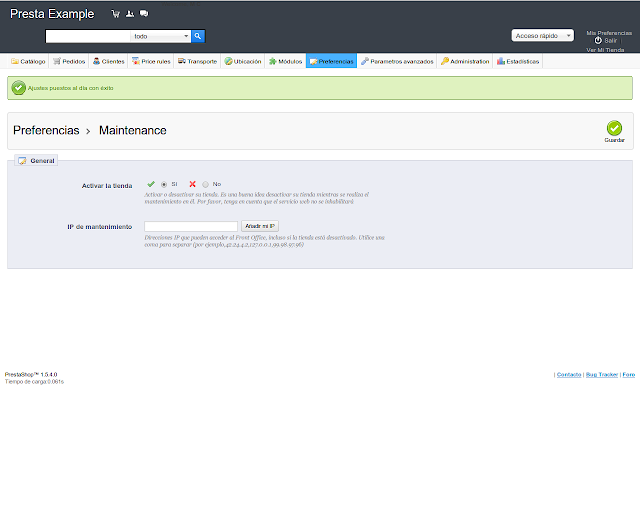Click the Estadísticas chart icon
The height and width of the screenshot is (512, 640).
point(501,61)
